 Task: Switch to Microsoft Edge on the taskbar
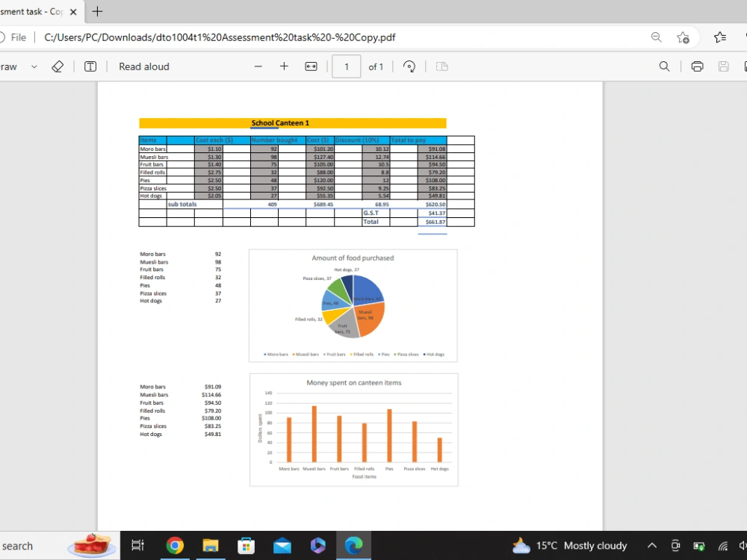pos(353,545)
